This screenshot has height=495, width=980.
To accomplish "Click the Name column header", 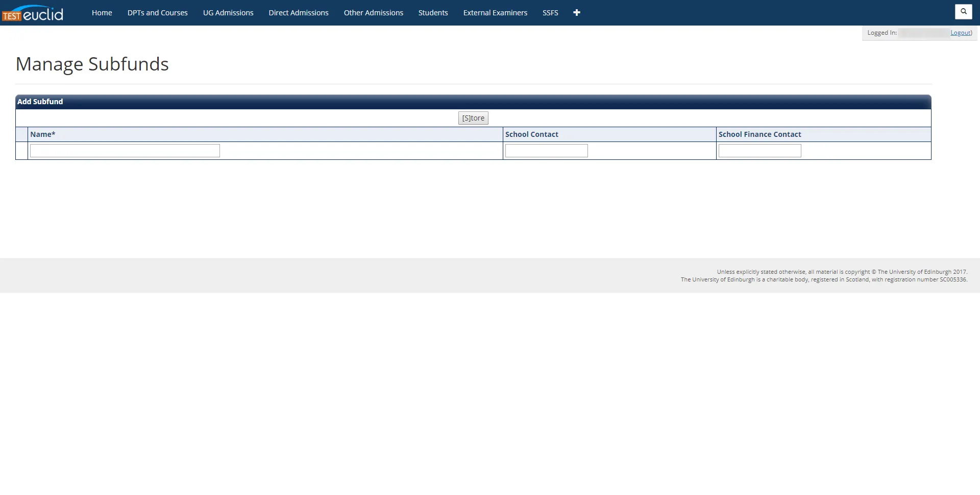I will (43, 134).
